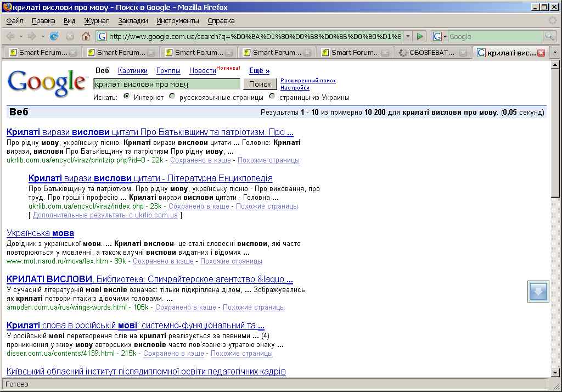Open the Закладки menu
Viewport: 562px width, 392px height.
pos(133,21)
